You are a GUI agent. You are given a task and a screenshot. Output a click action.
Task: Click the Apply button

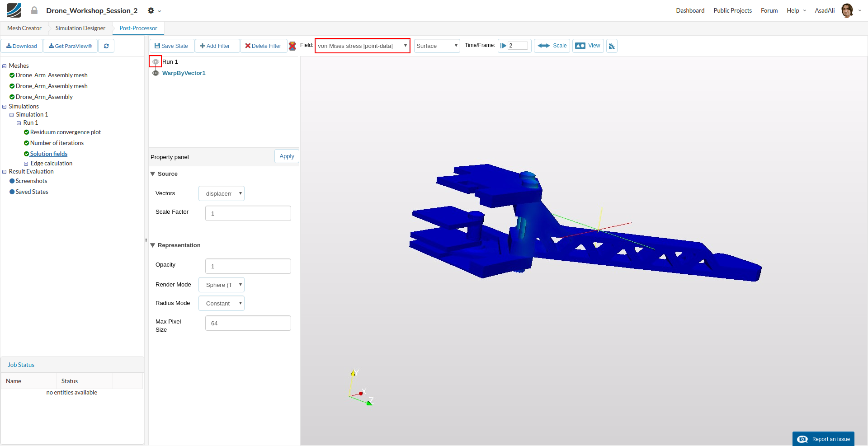click(x=287, y=156)
